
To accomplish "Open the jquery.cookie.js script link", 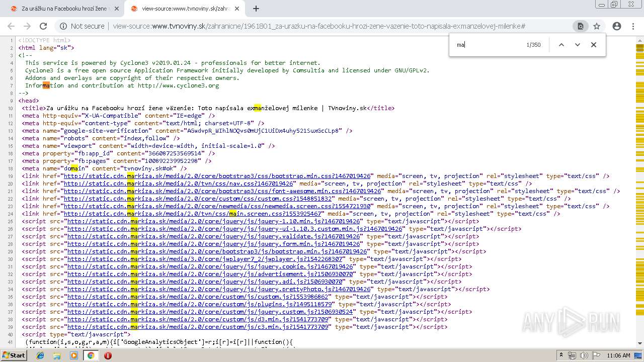I will [x=210, y=266].
